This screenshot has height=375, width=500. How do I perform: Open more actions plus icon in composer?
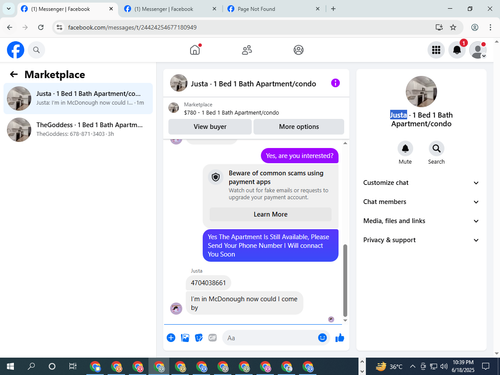point(171,338)
